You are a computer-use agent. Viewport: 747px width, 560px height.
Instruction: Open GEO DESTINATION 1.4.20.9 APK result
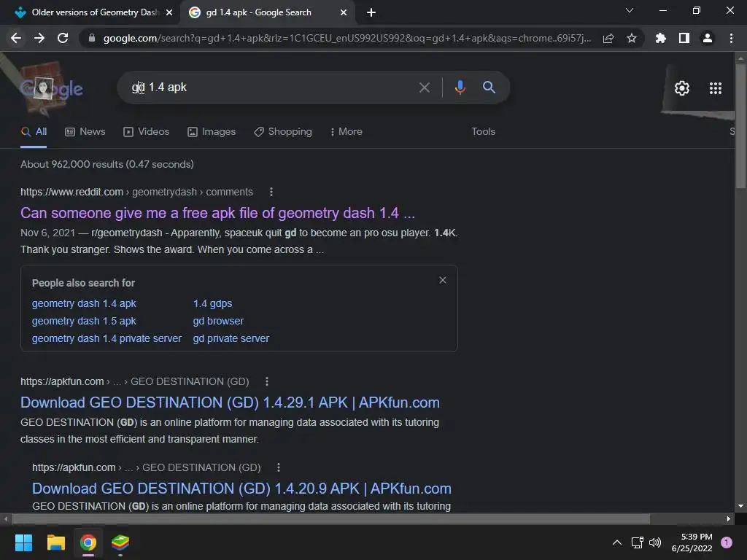point(241,489)
